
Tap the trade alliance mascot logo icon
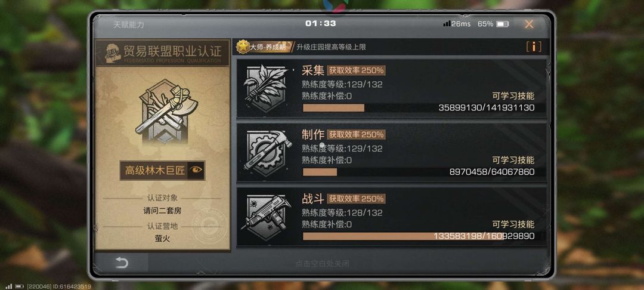point(112,53)
